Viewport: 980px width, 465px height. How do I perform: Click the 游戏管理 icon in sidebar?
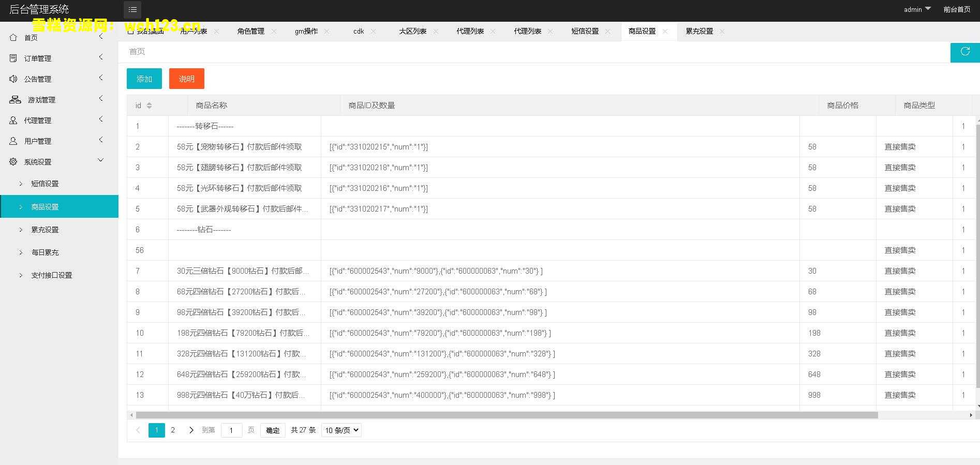coord(15,99)
